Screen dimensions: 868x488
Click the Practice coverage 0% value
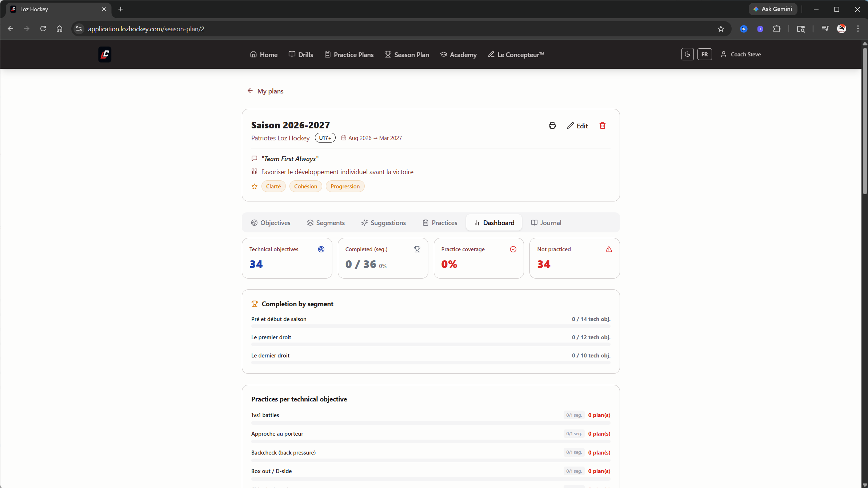coord(449,264)
